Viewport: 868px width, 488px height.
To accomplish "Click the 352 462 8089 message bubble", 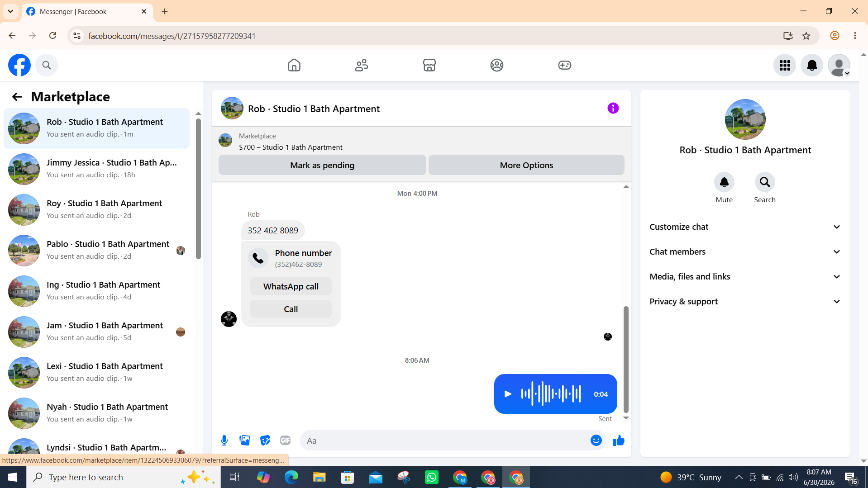I will (273, 231).
